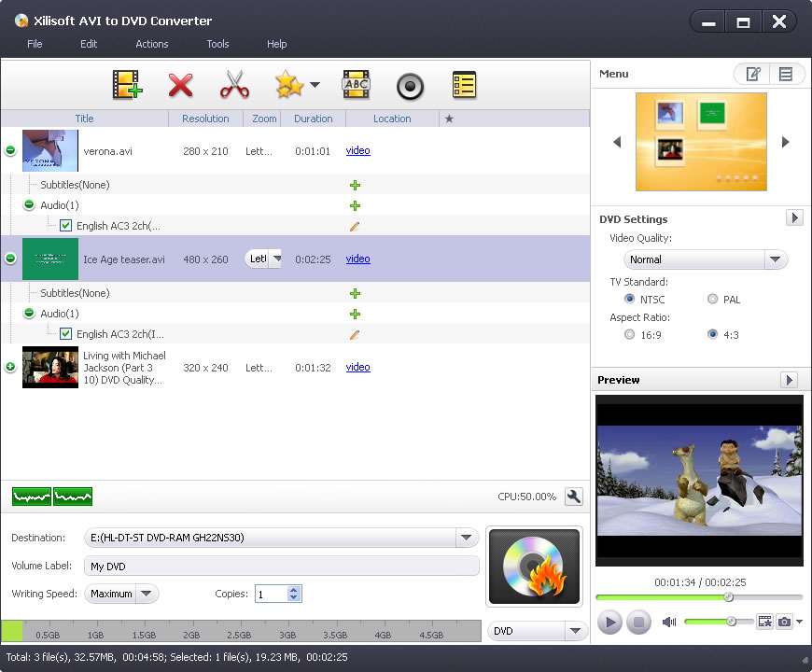Uncheck English AC3 audio track for verona.avi
This screenshot has height=672, width=812.
[x=65, y=225]
